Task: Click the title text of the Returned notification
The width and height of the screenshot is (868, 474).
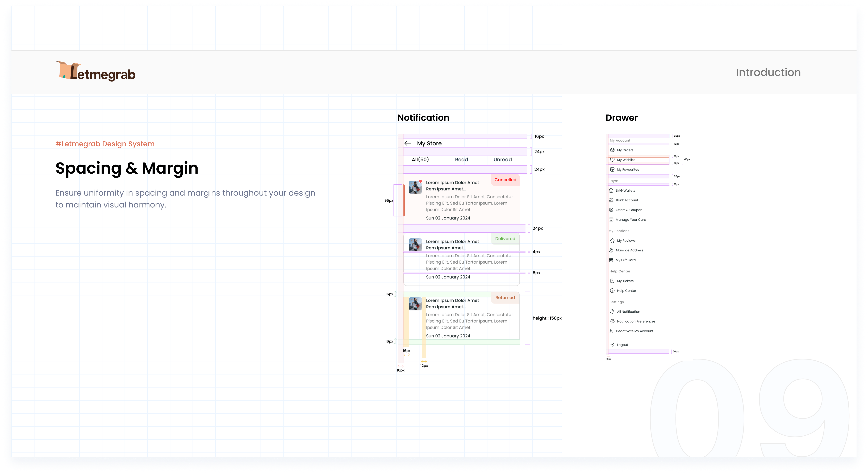Action: (x=452, y=304)
